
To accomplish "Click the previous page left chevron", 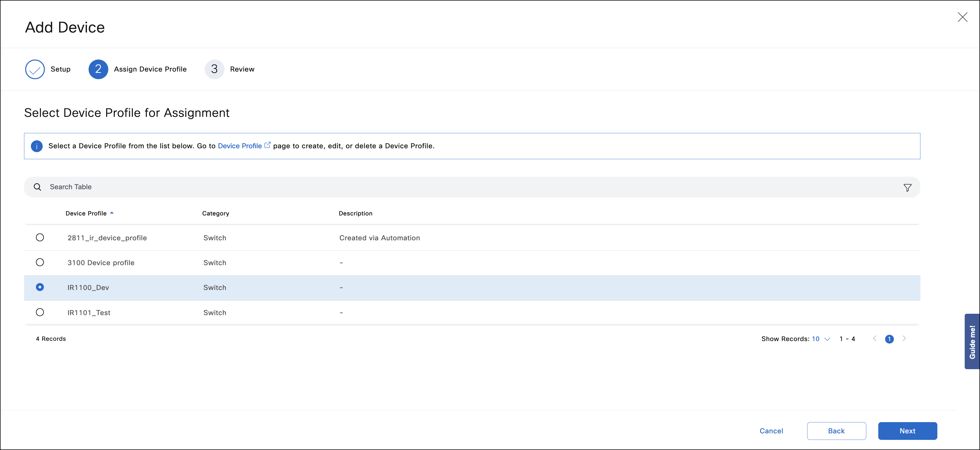I will click(875, 339).
